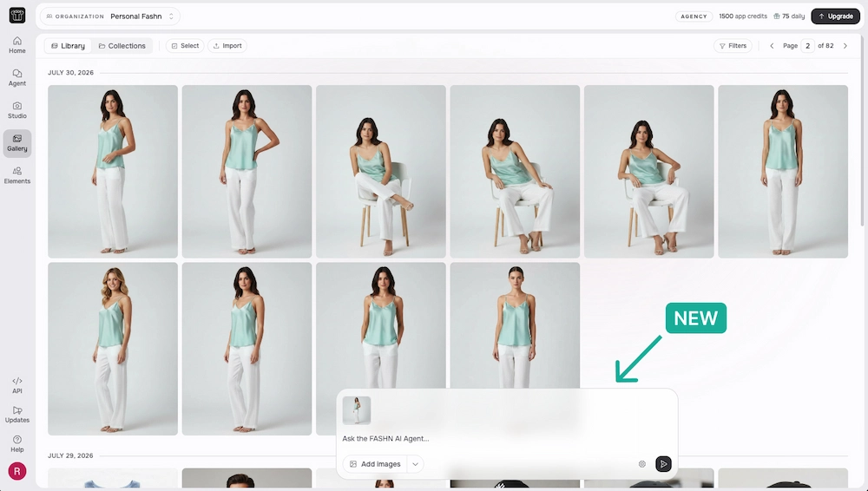Edit the page number field
The height and width of the screenshot is (491, 868).
[807, 46]
